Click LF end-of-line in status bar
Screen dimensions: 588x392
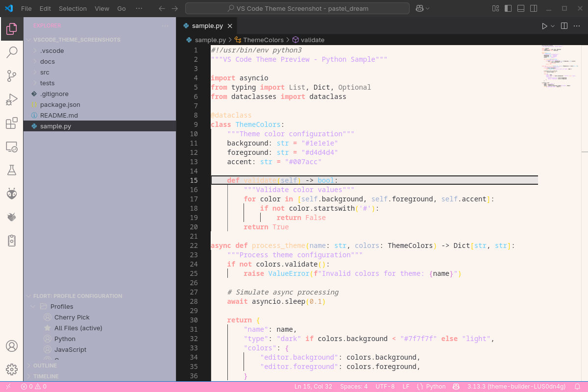click(x=406, y=387)
